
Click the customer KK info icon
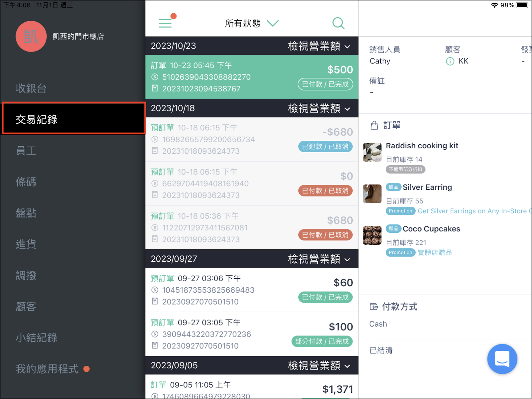point(450,61)
